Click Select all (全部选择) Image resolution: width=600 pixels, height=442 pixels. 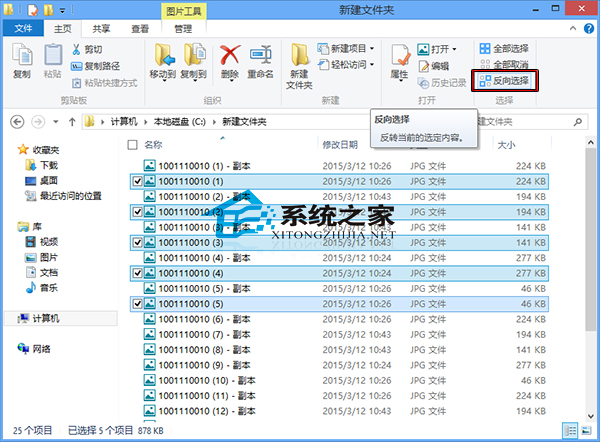pyautogui.click(x=504, y=49)
